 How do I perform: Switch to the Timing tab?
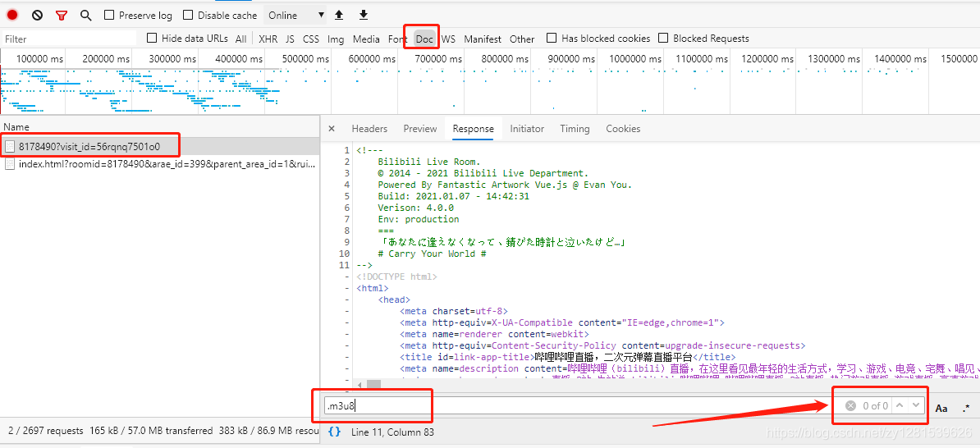tap(575, 129)
